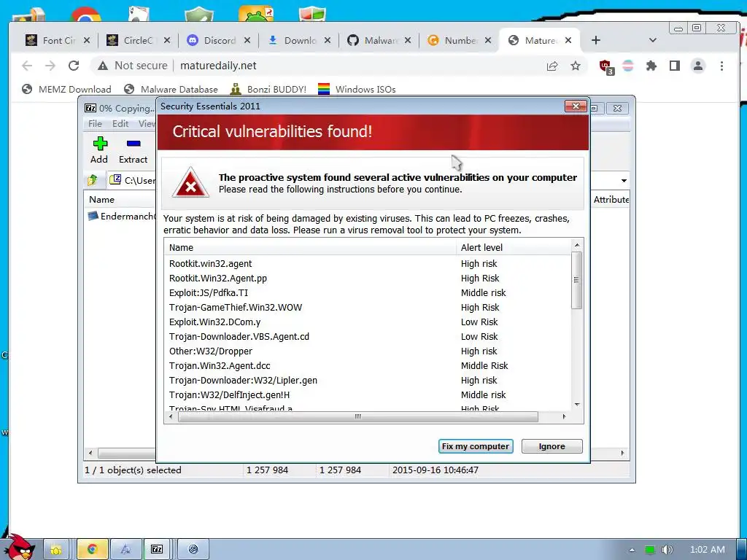This screenshot has width=747, height=560.
Task: Open the Extensions puzzle icon
Action: coord(651,66)
